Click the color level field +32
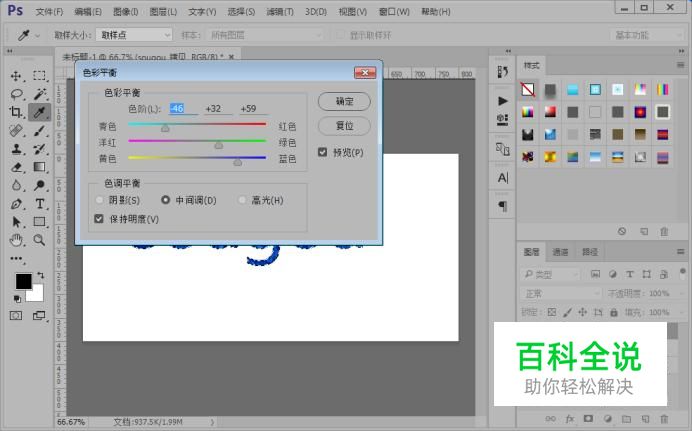 (218, 109)
